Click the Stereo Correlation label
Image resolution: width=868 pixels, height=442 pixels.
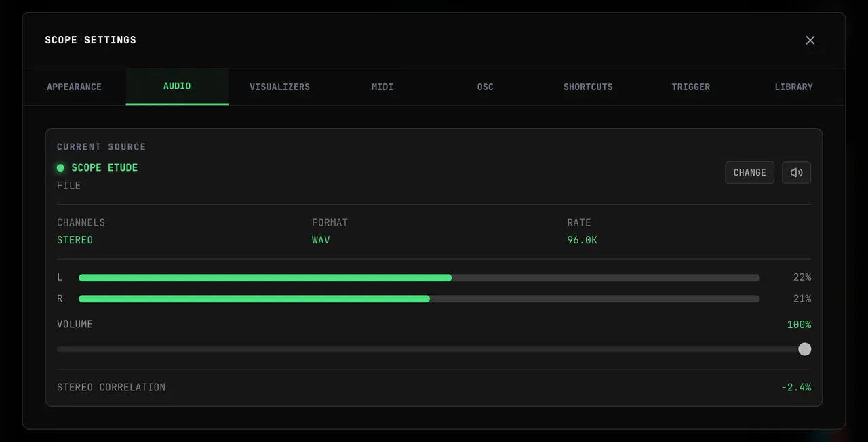coord(111,388)
